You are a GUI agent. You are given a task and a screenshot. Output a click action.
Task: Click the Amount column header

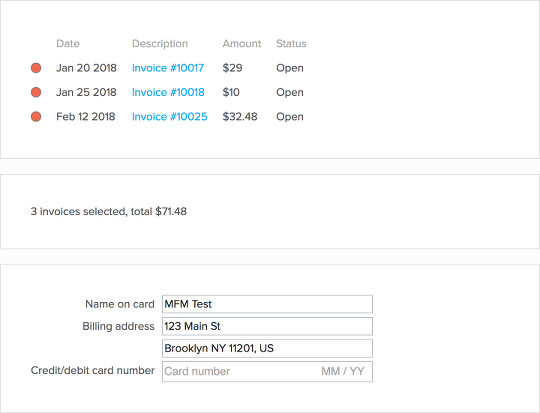coord(242,43)
